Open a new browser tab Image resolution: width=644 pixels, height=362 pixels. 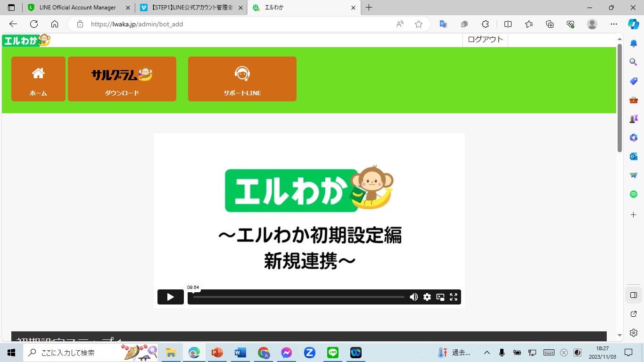coord(369,8)
